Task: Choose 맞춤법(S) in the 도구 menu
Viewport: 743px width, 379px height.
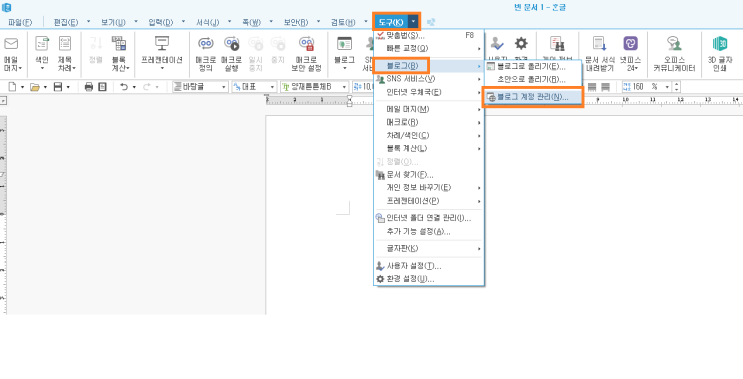Action: (428, 35)
